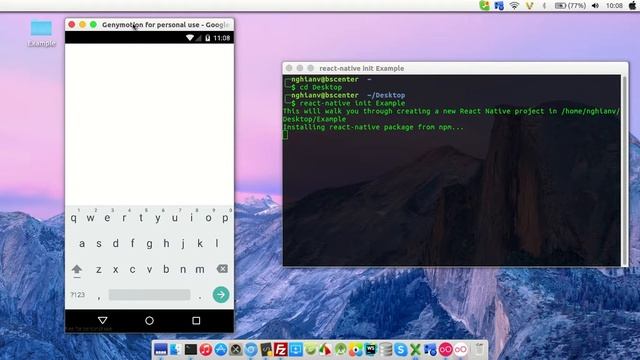Click the react-native init Example title bar
This screenshot has height=360, width=640.
tap(456, 68)
